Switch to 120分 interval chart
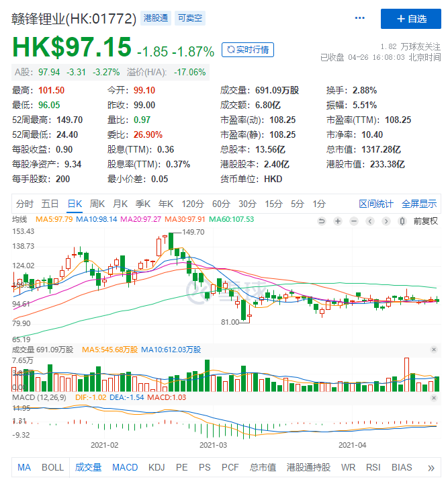Screen dimensions: 448x482 point(193,204)
